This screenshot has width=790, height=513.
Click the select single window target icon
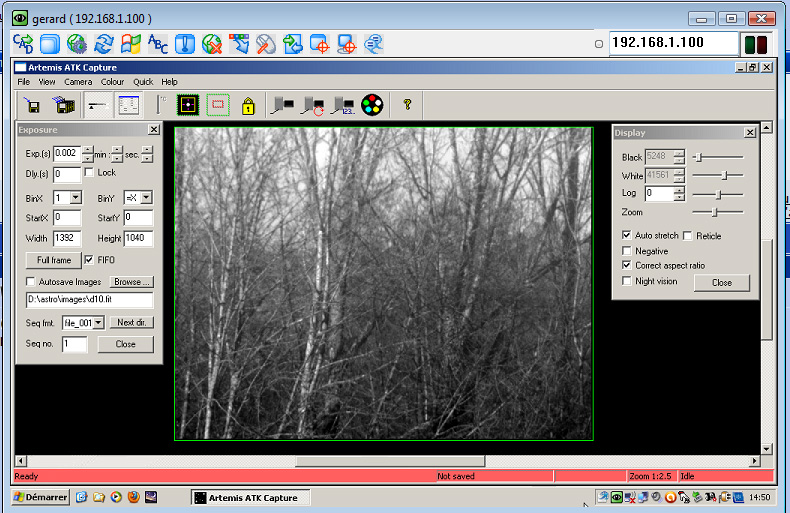[319, 44]
